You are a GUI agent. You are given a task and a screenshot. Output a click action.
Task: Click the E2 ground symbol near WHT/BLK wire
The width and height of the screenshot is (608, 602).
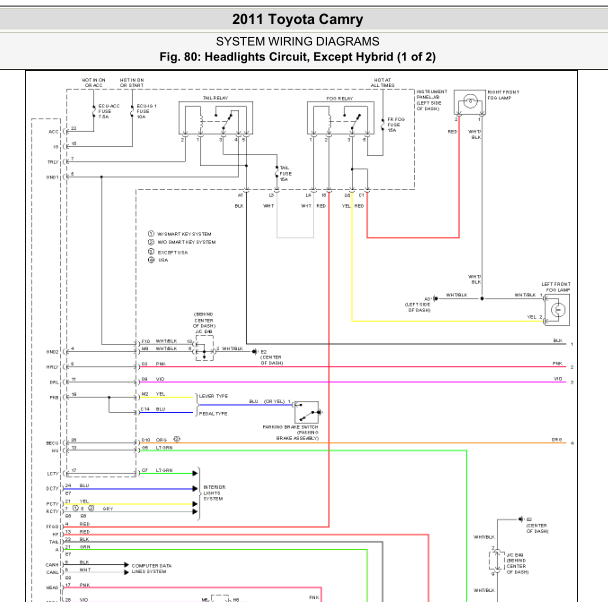coord(254,352)
